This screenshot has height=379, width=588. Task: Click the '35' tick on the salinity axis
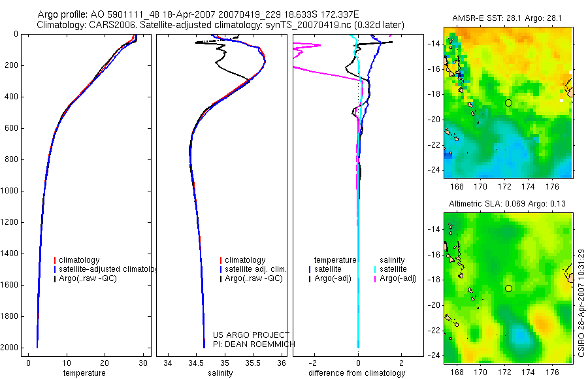(x=225, y=363)
